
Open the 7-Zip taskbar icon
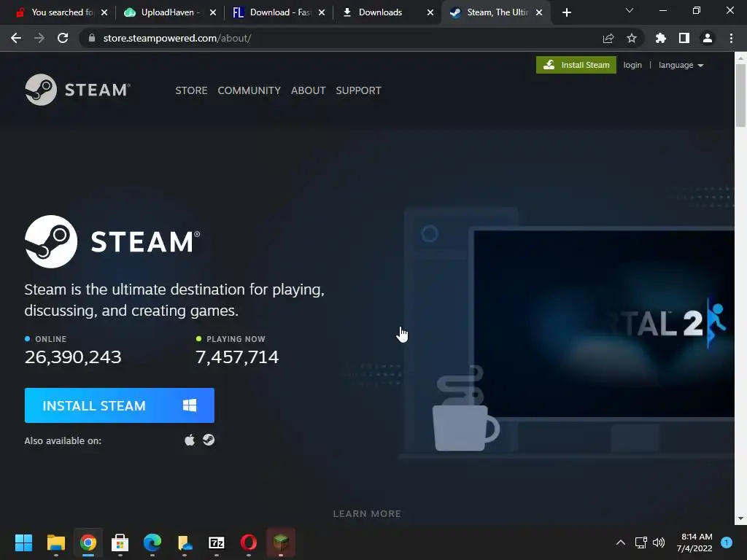(217, 542)
